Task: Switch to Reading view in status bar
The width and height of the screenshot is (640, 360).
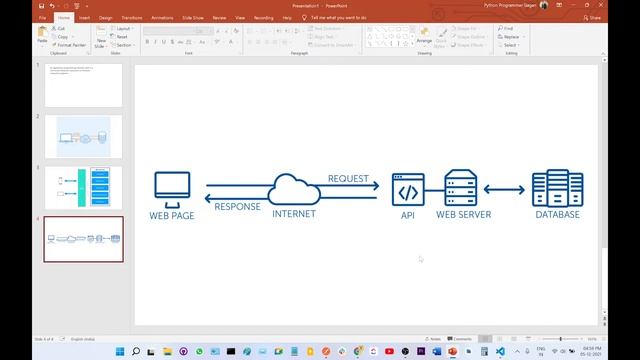Action: coord(514,339)
